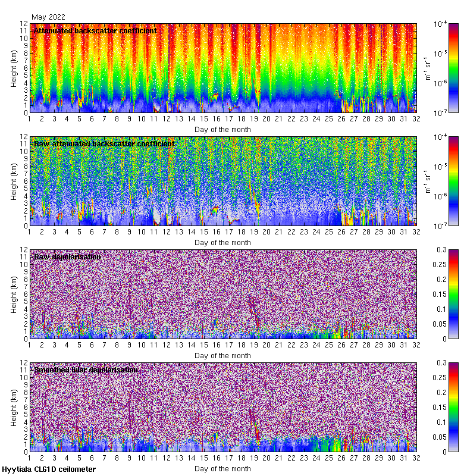Click the Attenuated backscatter coefficient plot title
This screenshot has width=464, height=476.
point(95,30)
